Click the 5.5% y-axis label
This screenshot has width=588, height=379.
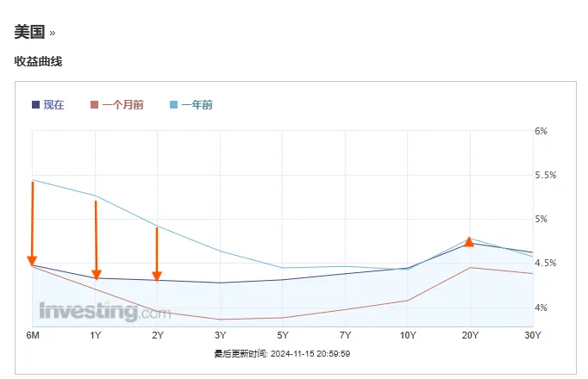pyautogui.click(x=545, y=175)
